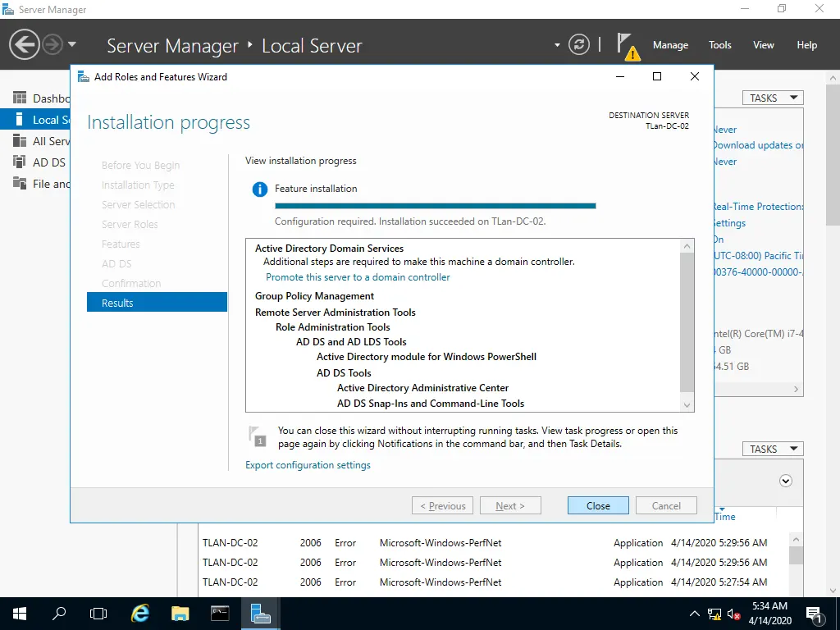Viewport: 840px width, 630px height.
Task: Select the Local Server sidebar item
Action: pyautogui.click(x=35, y=120)
